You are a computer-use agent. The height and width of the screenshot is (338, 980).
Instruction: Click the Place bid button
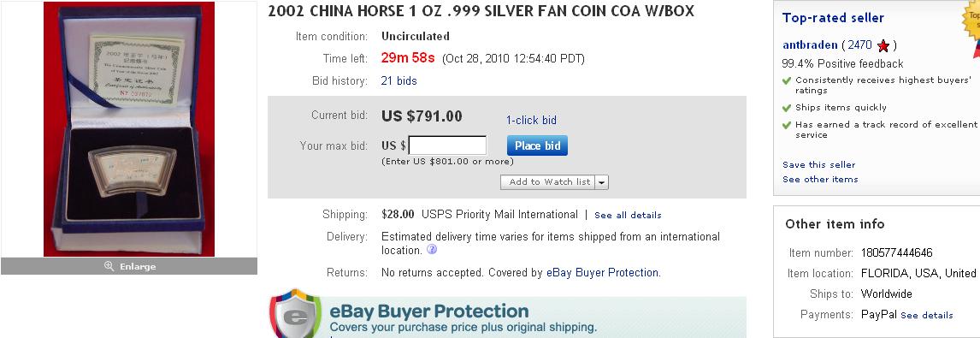[538, 145]
